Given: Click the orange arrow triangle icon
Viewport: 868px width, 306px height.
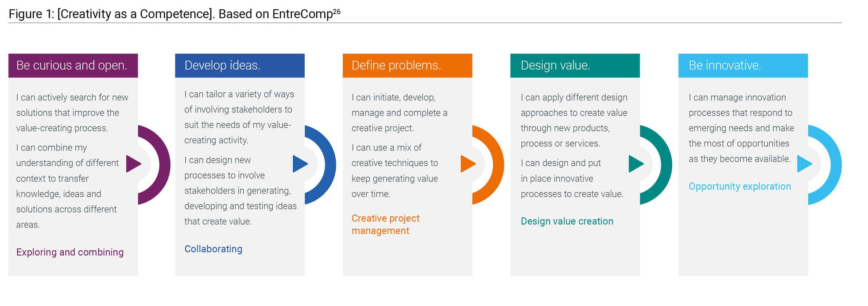Looking at the screenshot, I should (467, 164).
